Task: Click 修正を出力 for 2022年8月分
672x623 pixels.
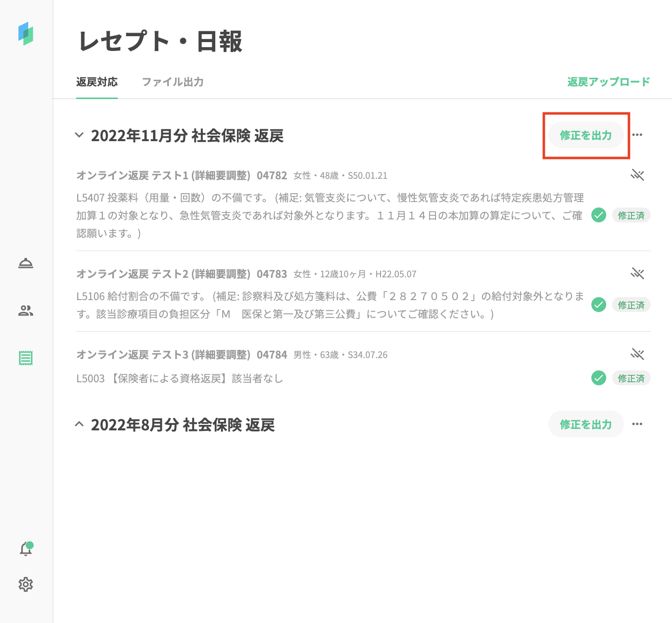Action: [585, 424]
